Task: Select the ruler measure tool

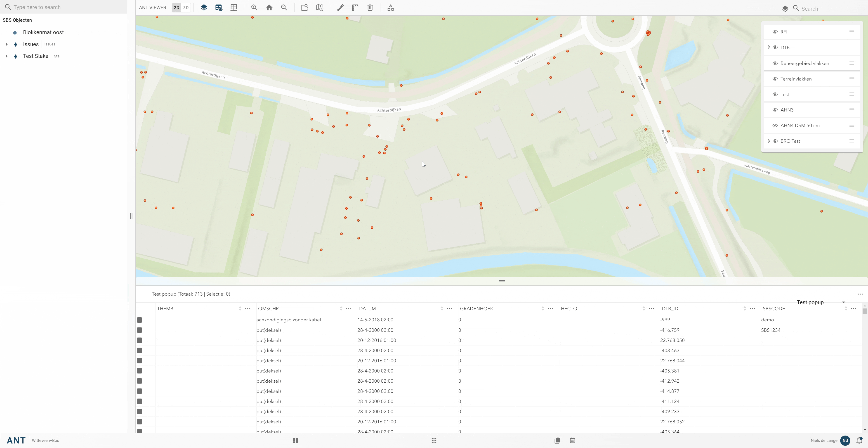Action: point(340,8)
